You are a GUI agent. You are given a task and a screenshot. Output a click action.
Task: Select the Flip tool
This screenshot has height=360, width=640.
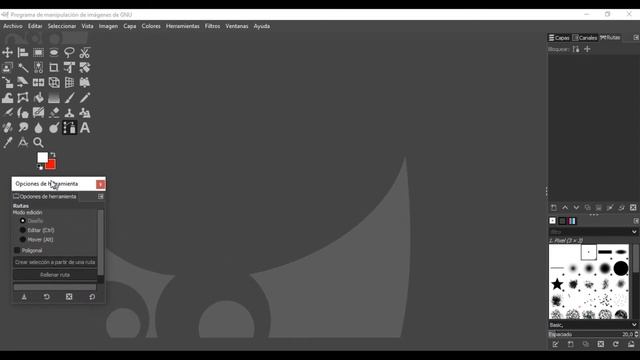[38, 82]
